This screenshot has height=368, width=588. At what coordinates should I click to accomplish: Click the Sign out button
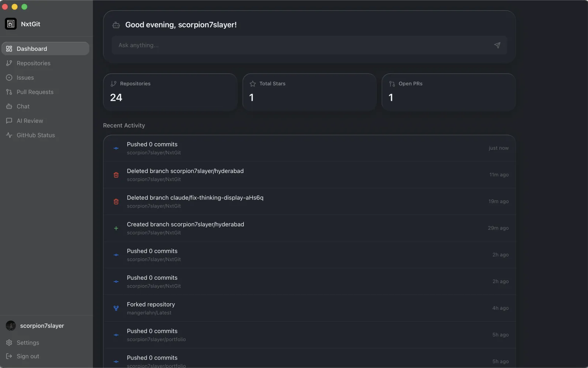46,356
